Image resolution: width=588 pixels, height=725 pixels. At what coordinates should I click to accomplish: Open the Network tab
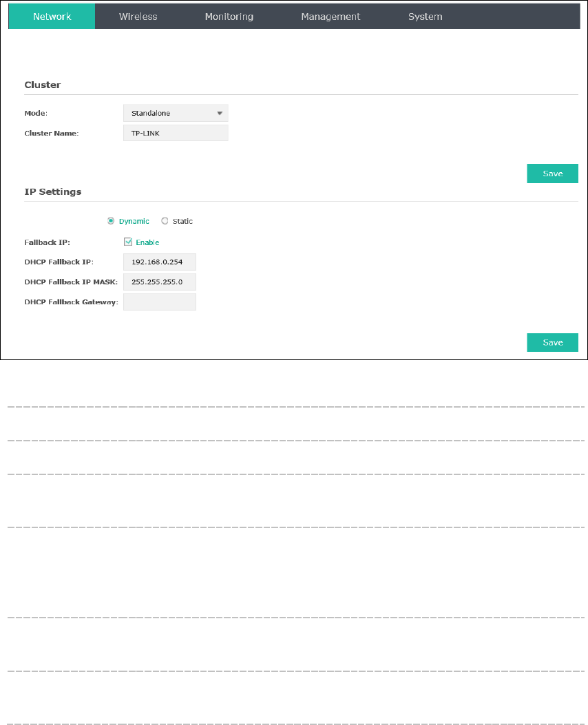[x=52, y=17]
